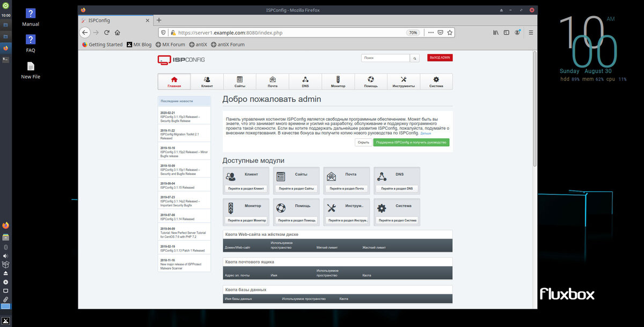Toggle Firefox sidebar icon

coord(507,32)
